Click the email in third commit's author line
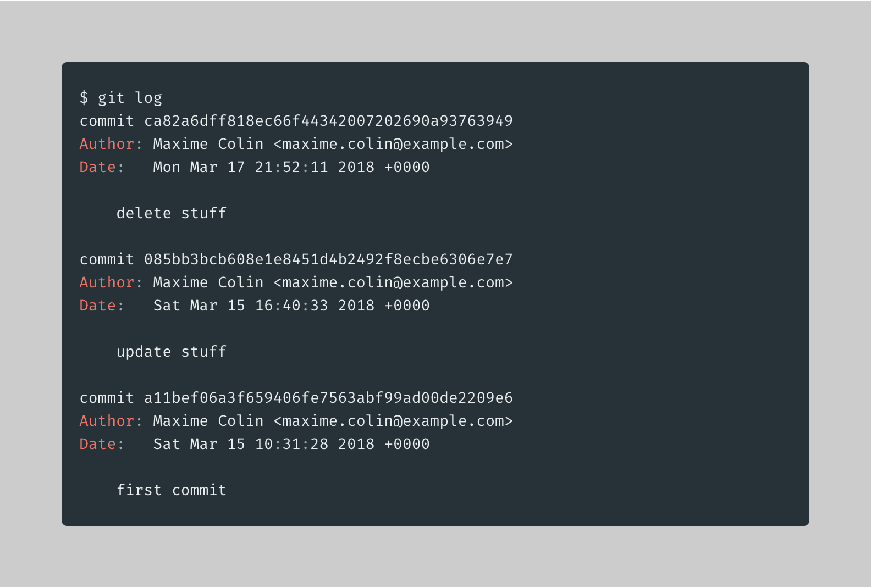Screen dimensions: 871x588 coord(393,421)
